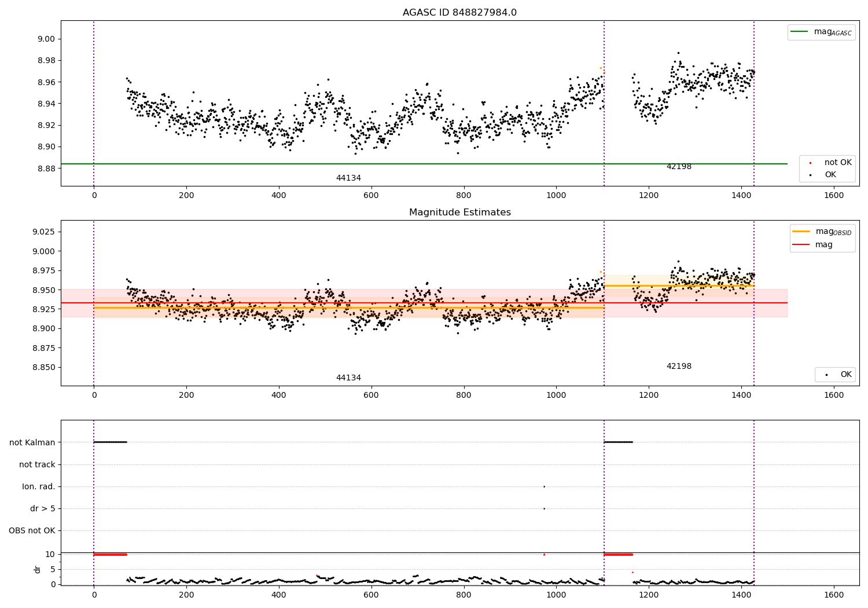Click the 'dr' y-axis label

point(38,569)
